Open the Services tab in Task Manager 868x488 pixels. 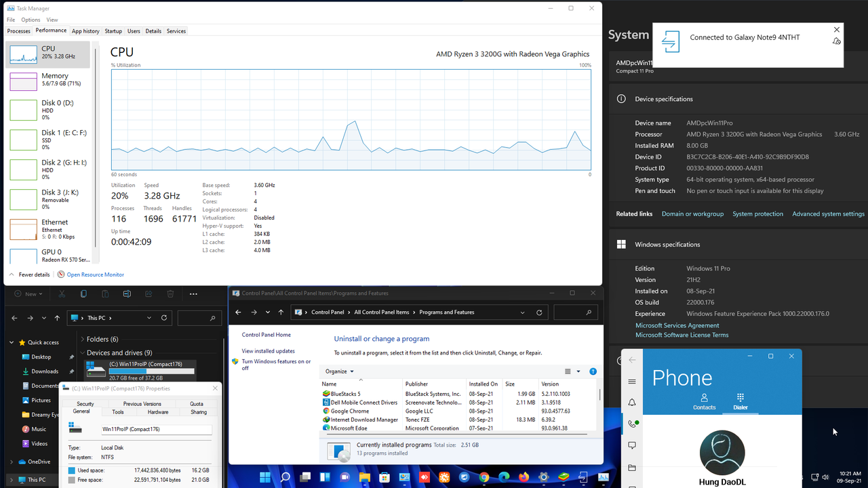coord(176,31)
